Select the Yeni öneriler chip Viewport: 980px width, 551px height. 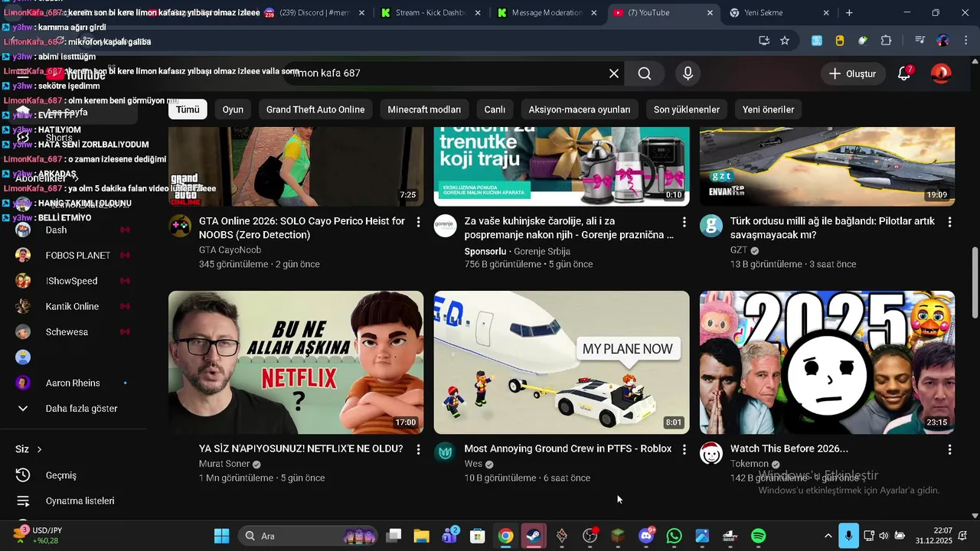tap(768, 109)
